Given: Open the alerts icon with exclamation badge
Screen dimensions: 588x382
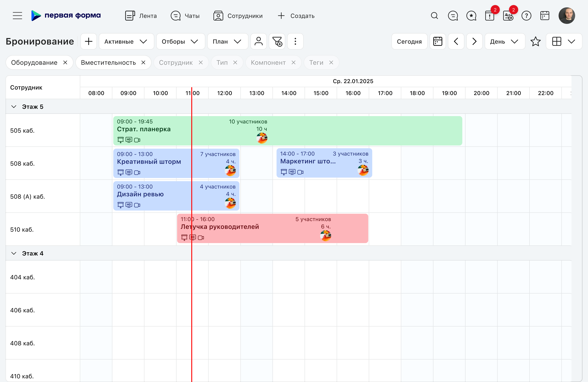Looking at the screenshot, I should 490,16.
